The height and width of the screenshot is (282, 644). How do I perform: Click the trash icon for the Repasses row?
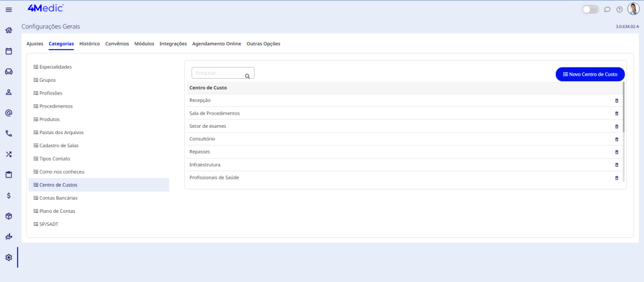[616, 152]
